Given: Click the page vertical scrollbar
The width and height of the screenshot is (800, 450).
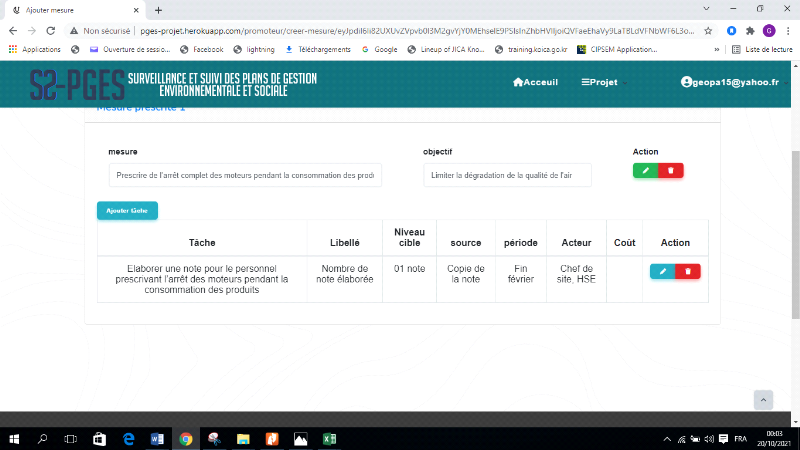Looking at the screenshot, I should (795, 236).
